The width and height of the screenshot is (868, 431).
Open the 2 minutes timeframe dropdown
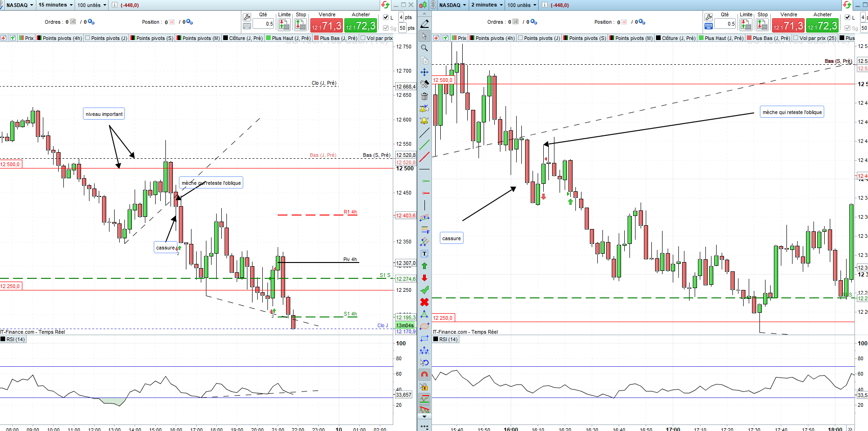pos(487,5)
